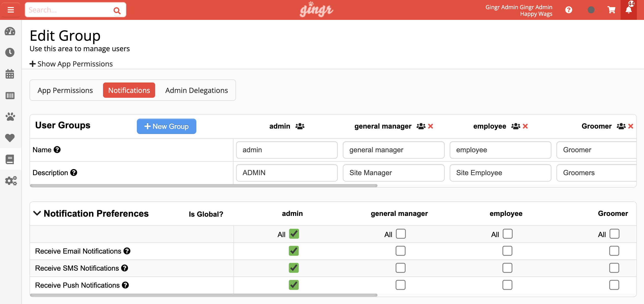Click the gray status circle icon

tap(591, 10)
